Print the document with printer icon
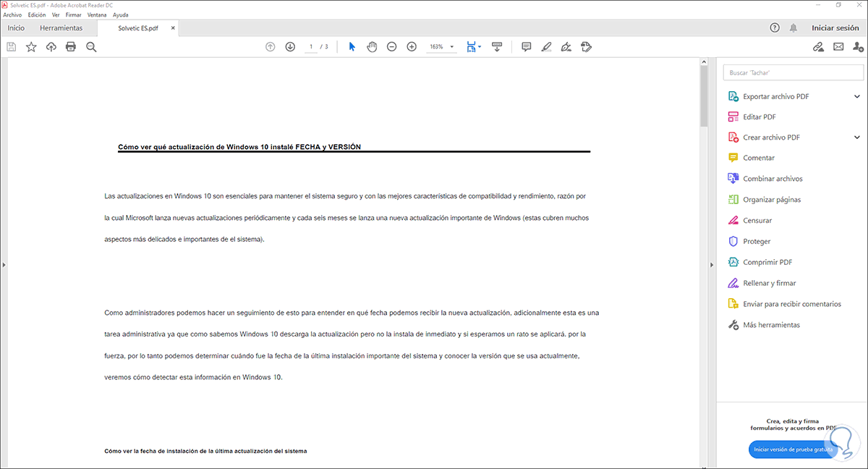 coord(71,47)
